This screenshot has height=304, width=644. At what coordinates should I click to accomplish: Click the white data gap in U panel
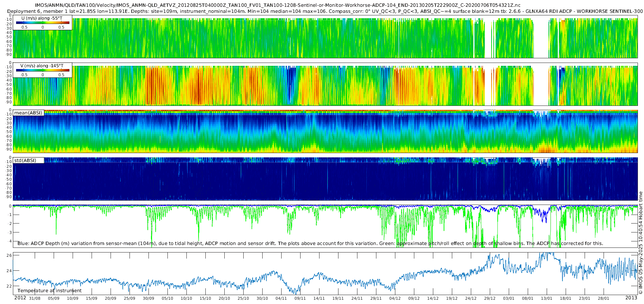click(x=541, y=38)
